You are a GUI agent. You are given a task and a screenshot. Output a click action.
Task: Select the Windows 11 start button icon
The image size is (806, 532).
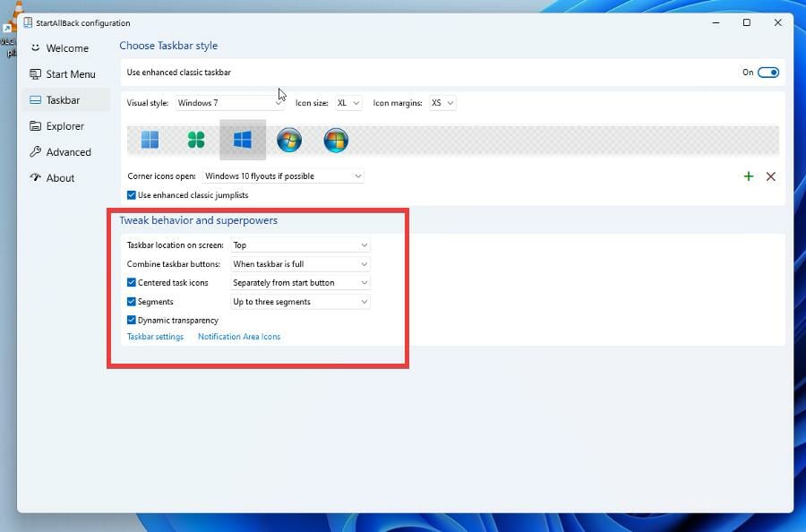pyautogui.click(x=150, y=140)
